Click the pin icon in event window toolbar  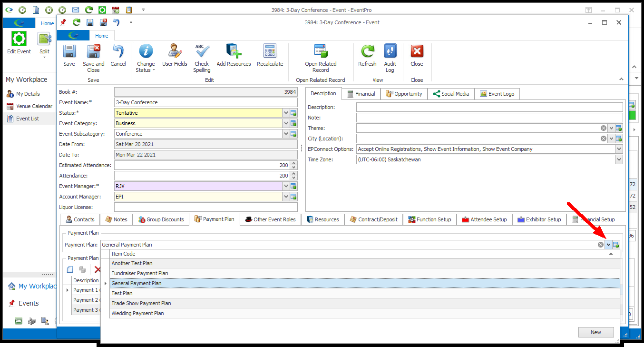[x=63, y=22]
